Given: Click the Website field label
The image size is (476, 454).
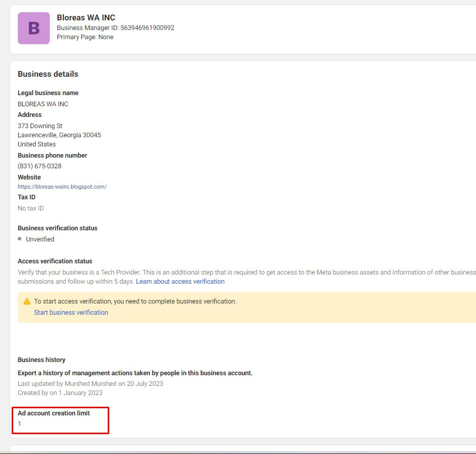Looking at the screenshot, I should pos(29,177).
